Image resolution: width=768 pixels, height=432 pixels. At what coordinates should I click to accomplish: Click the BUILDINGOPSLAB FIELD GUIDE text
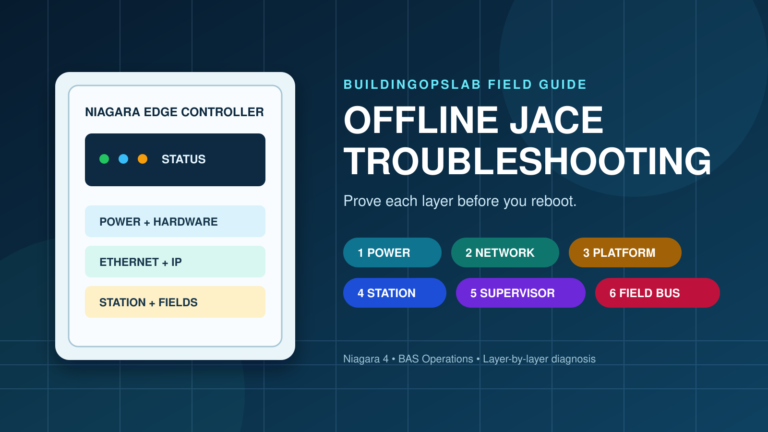tap(465, 84)
